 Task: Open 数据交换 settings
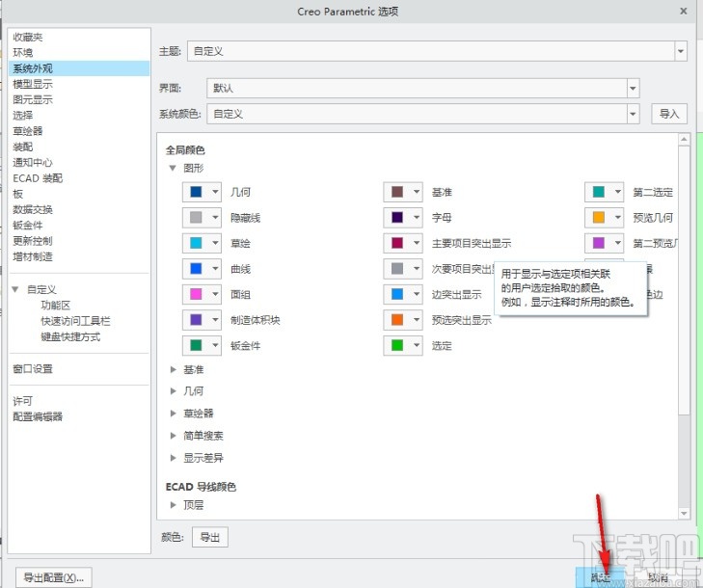pos(33,210)
